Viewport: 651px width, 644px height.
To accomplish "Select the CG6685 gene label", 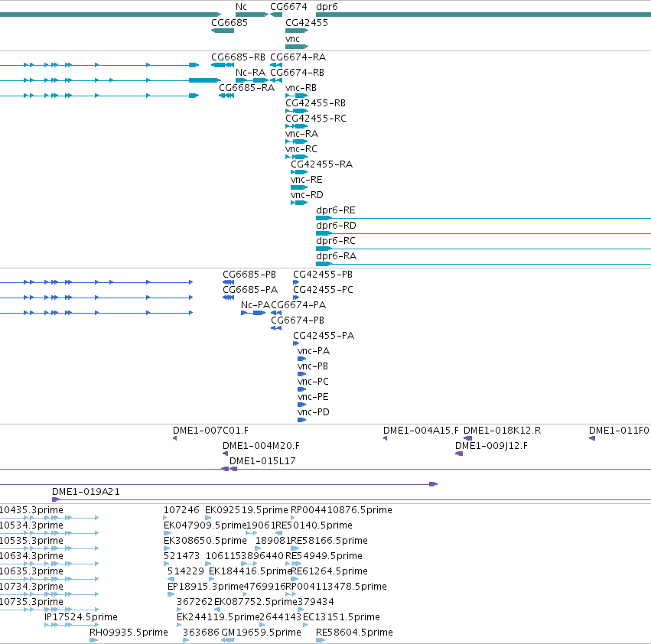I will pyautogui.click(x=229, y=22).
